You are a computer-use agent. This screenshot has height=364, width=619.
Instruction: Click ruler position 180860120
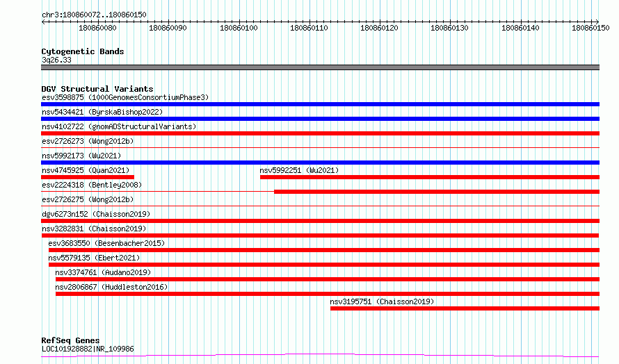(379, 28)
